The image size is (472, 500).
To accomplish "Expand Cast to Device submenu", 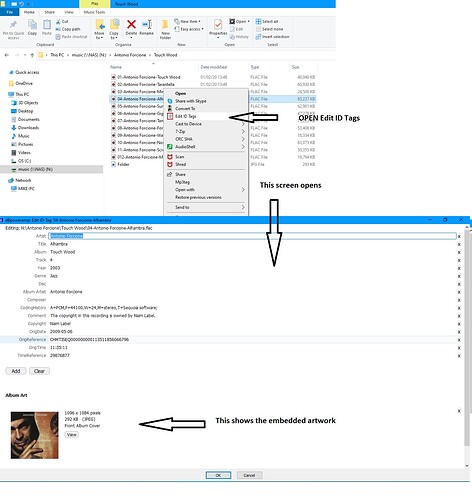I will (243, 124).
